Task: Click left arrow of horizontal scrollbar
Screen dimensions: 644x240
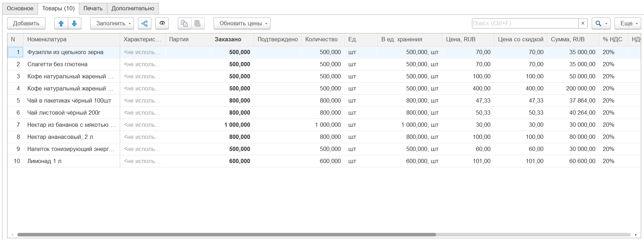Action: pos(12,235)
